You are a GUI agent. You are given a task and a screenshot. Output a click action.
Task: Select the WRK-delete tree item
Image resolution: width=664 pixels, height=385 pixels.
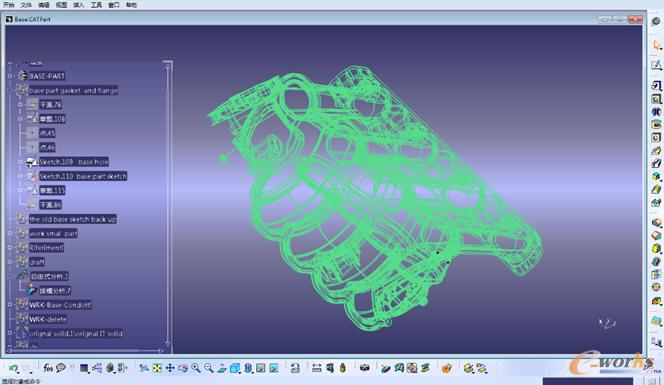click(x=47, y=319)
